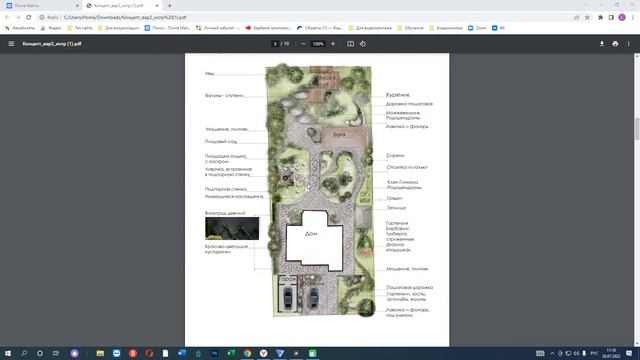This screenshot has height=360, width=640.
Task: Close the PDF document tab
Action: tap(157, 6)
